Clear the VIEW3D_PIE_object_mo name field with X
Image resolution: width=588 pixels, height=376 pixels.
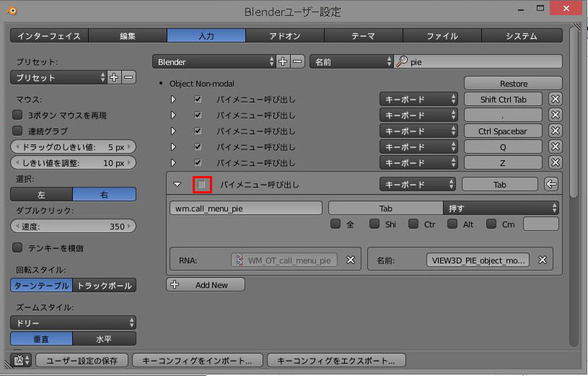543,260
